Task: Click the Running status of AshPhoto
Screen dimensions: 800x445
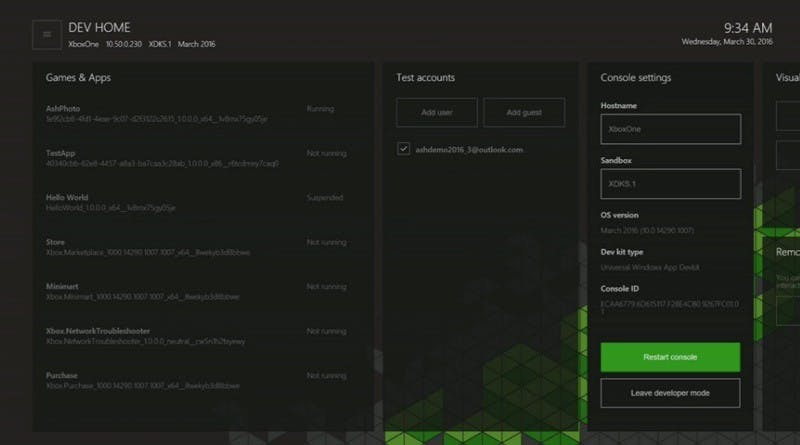Action: tap(320, 109)
